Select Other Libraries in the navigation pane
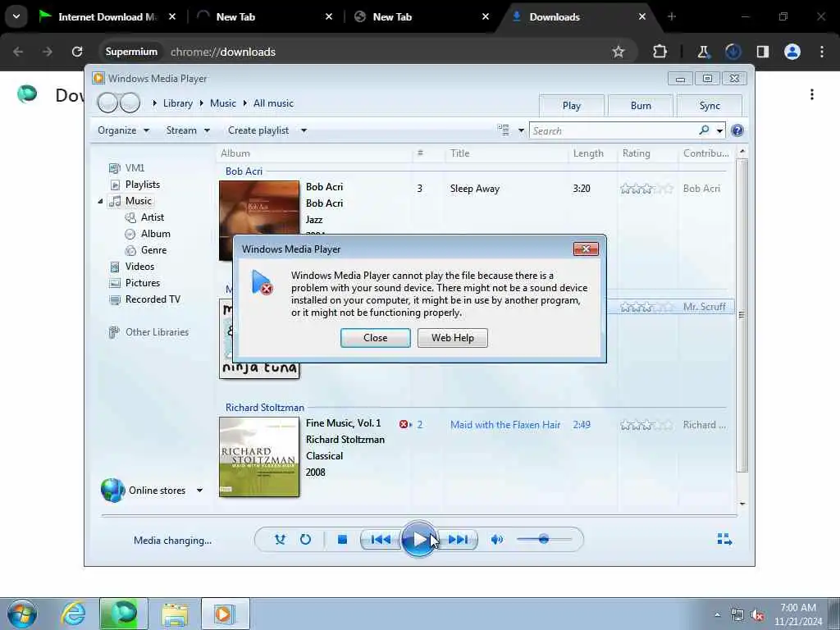Screen dimensions: 840x630 click(157, 332)
